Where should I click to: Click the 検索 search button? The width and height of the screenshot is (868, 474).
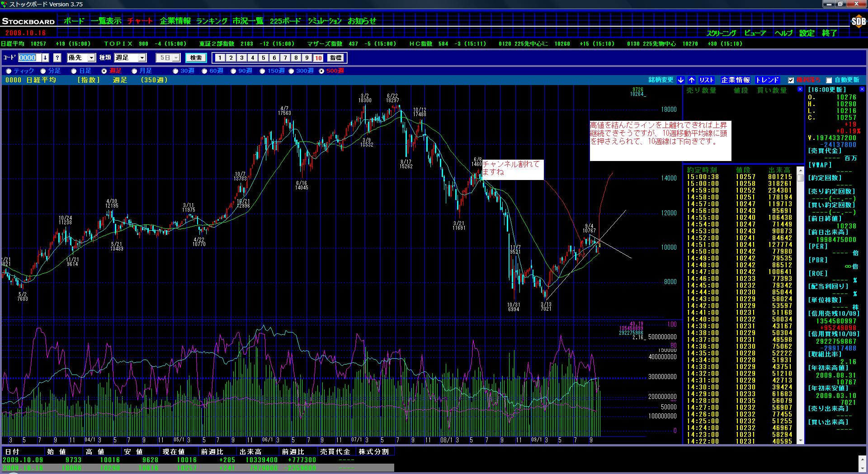[196, 58]
